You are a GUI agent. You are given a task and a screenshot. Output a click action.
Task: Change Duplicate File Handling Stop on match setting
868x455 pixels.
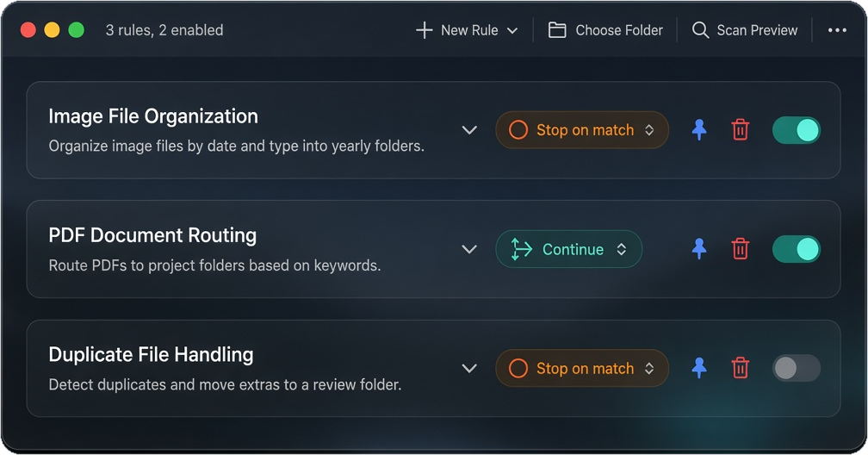582,368
